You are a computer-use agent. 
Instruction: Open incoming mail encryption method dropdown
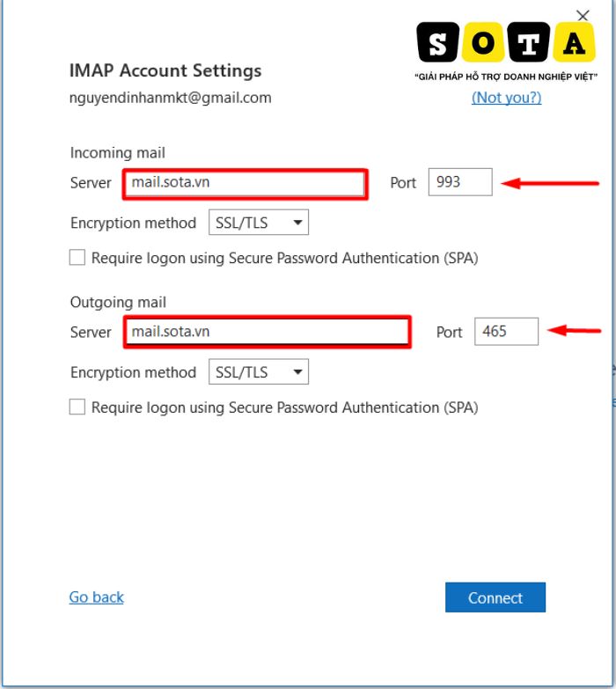[259, 223]
